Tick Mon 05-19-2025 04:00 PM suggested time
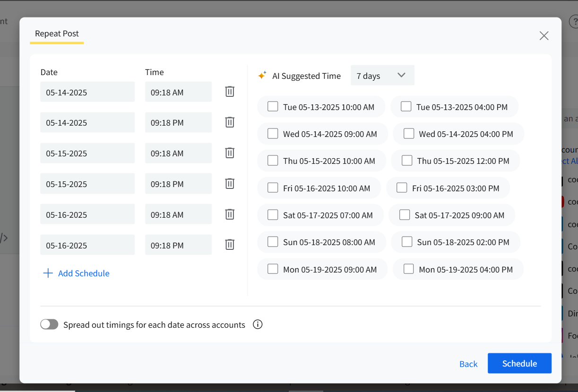This screenshot has width=578, height=392. click(409, 269)
